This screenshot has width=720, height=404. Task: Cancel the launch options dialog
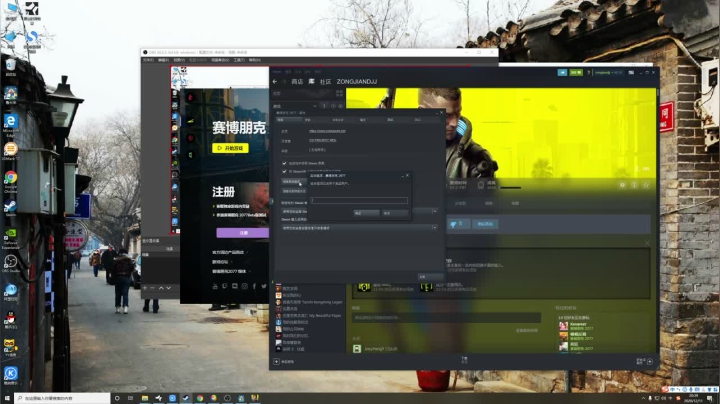point(395,213)
